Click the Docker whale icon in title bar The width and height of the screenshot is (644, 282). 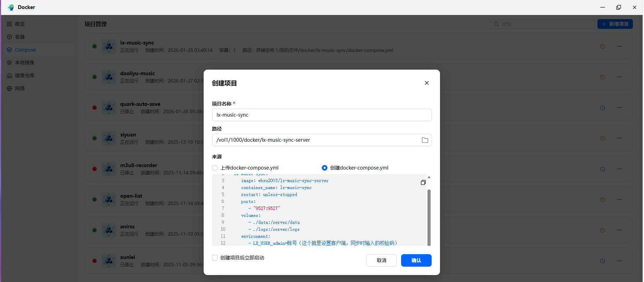coord(11,7)
